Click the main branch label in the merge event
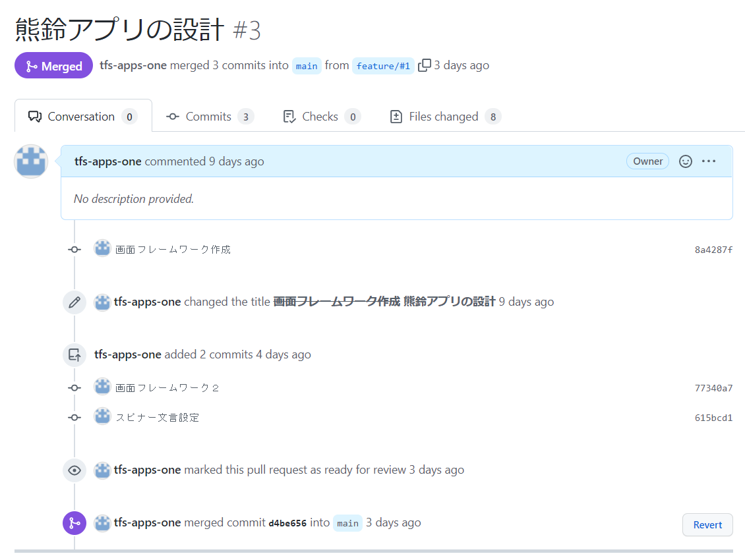This screenshot has width=745, height=560. tap(348, 523)
